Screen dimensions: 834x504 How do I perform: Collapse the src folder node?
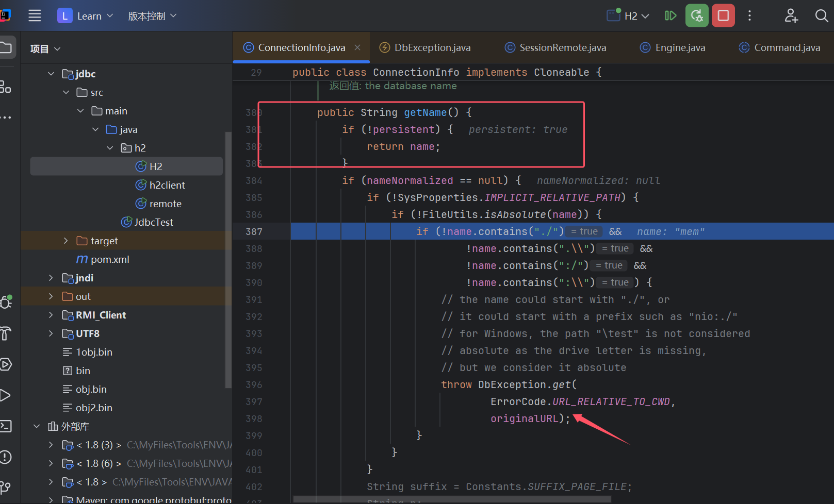coord(66,92)
